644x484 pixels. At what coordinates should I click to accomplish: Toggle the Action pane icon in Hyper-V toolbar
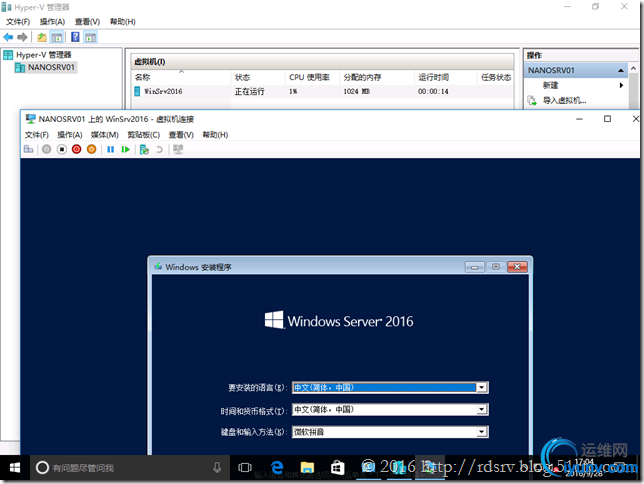(x=90, y=37)
